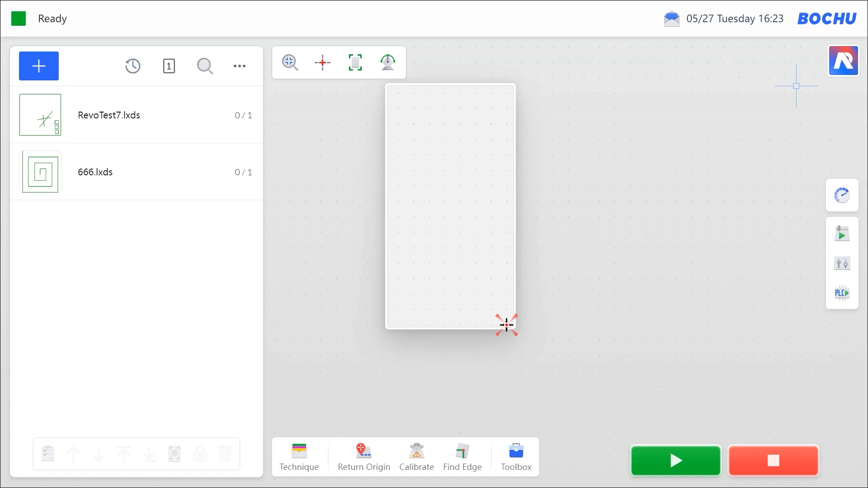The width and height of the screenshot is (868, 488).
Task: Open the blue speed gauge icon
Action: (842, 195)
